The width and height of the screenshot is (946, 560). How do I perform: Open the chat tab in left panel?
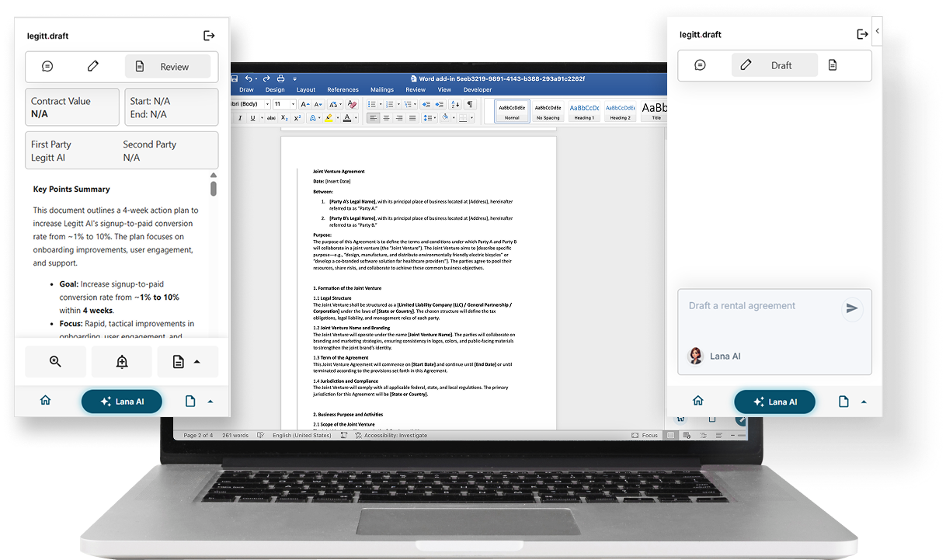(47, 67)
